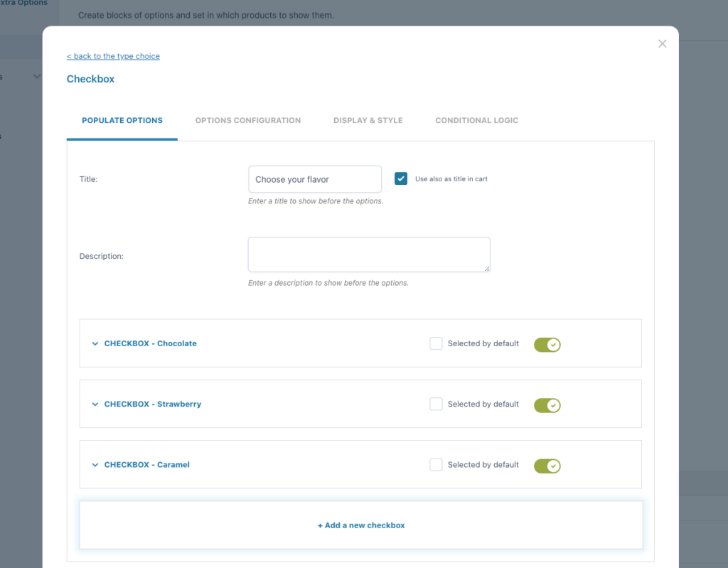This screenshot has height=568, width=728.
Task: Open the CHECKBOX - Chocolate row title
Action: pyautogui.click(x=151, y=343)
